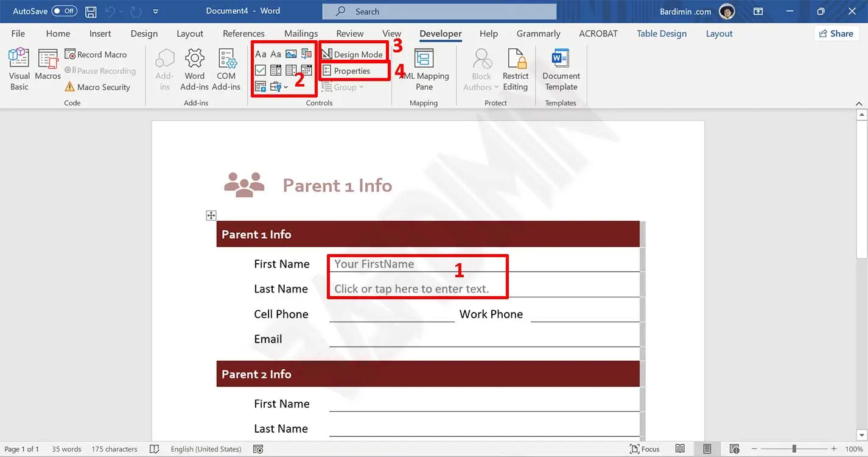Open the Table Design tab
Screen dimensions: 868x457
[x=661, y=34]
